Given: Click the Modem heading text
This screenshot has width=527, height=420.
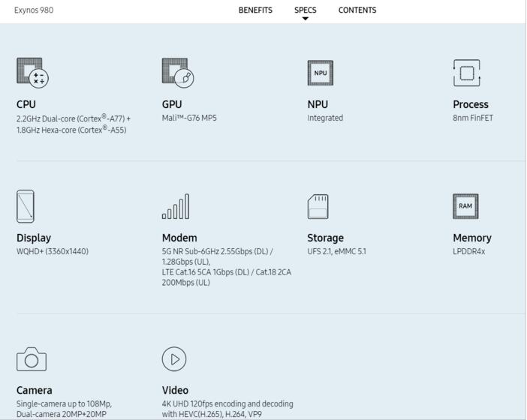Looking at the screenshot, I should (179, 238).
